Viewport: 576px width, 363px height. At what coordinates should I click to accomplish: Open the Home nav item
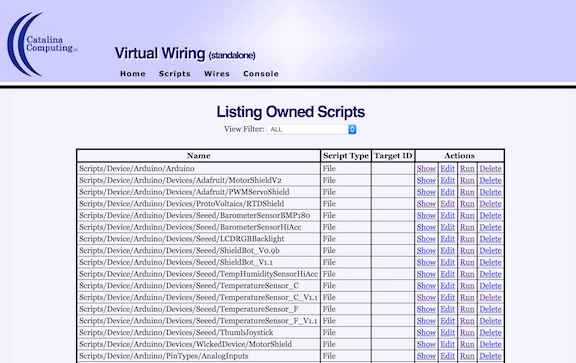pyautogui.click(x=133, y=73)
